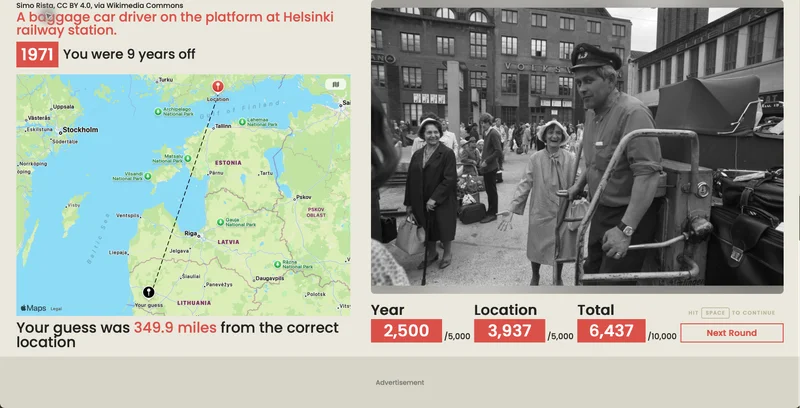Click the Lahemaa National Park marker
The width and height of the screenshot is (800, 408).
[242, 122]
